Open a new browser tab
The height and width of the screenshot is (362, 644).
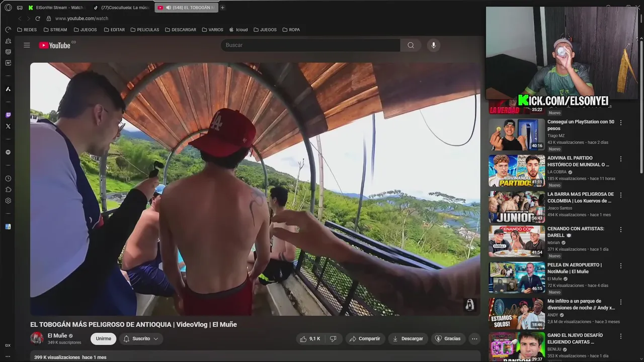pyautogui.click(x=222, y=8)
